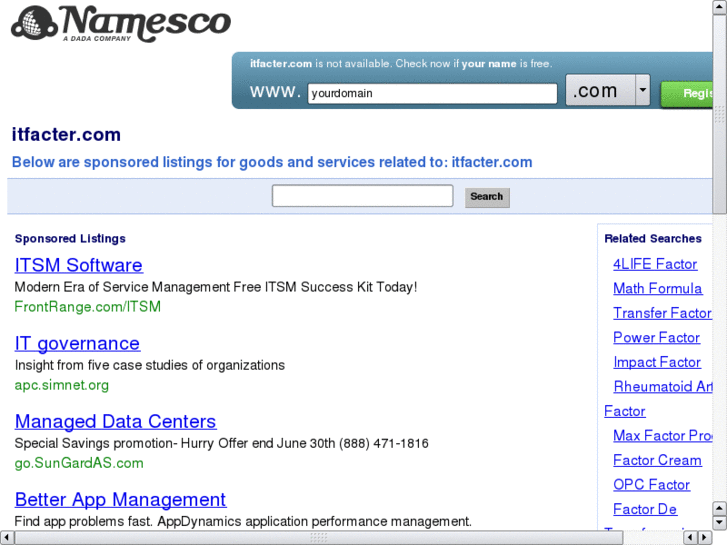The width and height of the screenshot is (727, 545).
Task: Click the FrontRange.com/ITSM green URL
Action: (87, 307)
